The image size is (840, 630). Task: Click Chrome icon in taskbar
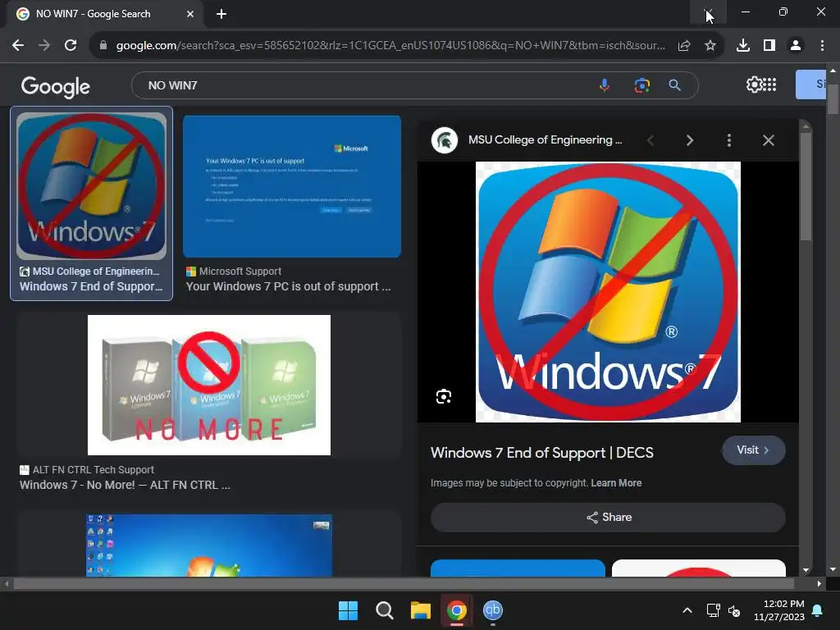457,610
